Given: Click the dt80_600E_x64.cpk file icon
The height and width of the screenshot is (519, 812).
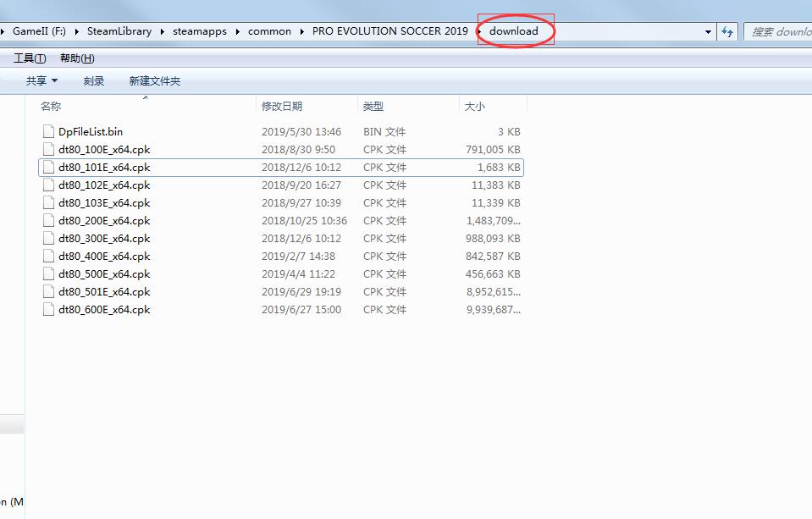Looking at the screenshot, I should click(48, 310).
